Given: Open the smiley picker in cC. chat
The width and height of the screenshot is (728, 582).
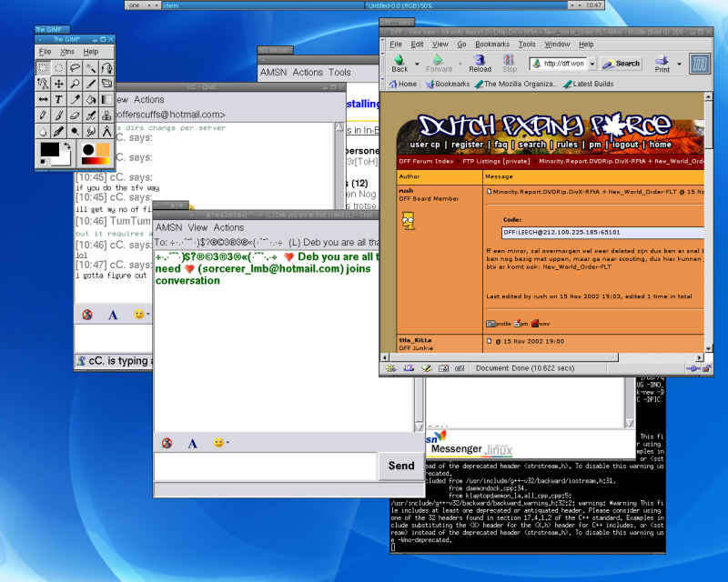Looking at the screenshot, I should [142, 315].
